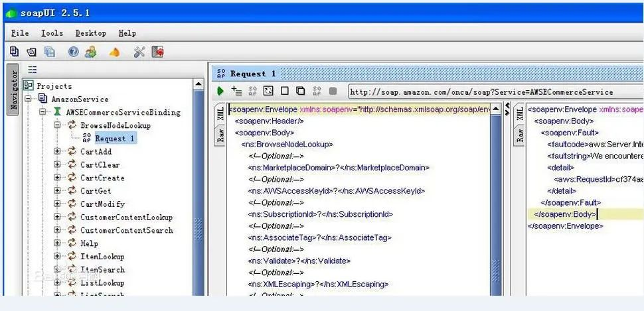This screenshot has height=311, width=644.
Task: Open the Tools menu
Action: (x=52, y=33)
